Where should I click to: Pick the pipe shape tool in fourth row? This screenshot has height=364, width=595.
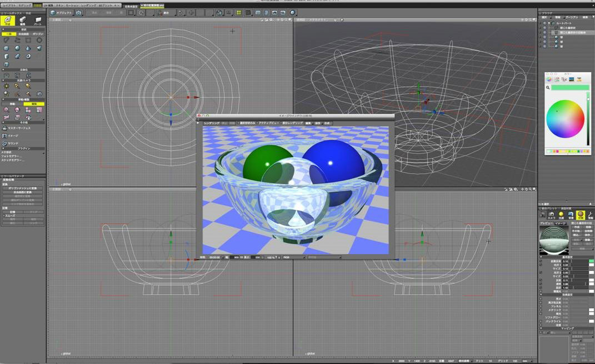[7, 64]
